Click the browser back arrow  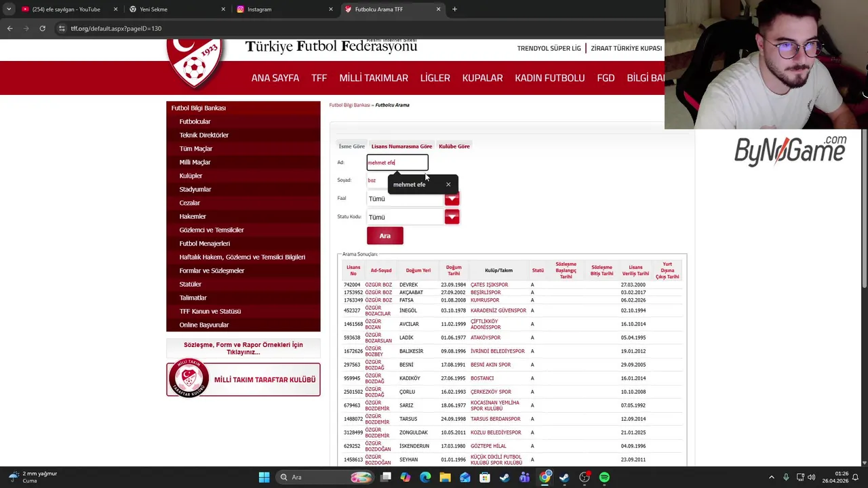[9, 28]
